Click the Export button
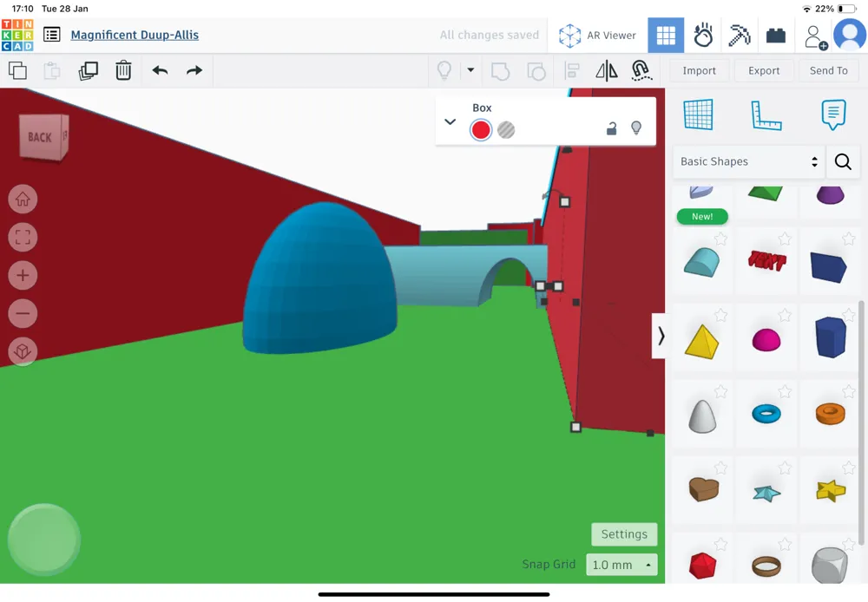This screenshot has height=602, width=868. click(764, 70)
